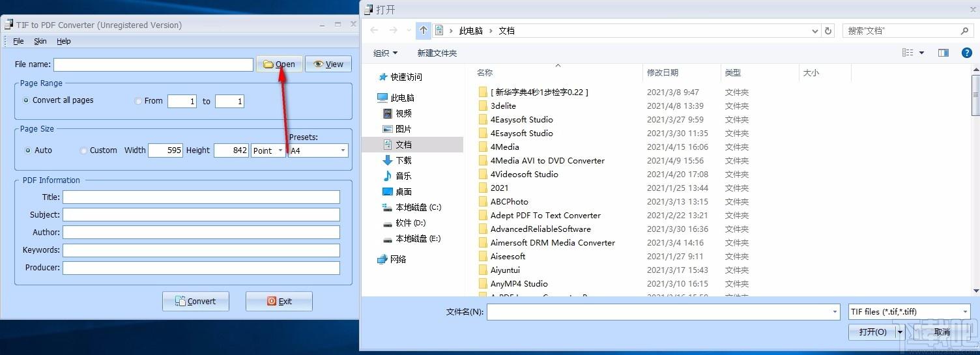Click the up one level arrow

pos(424,31)
